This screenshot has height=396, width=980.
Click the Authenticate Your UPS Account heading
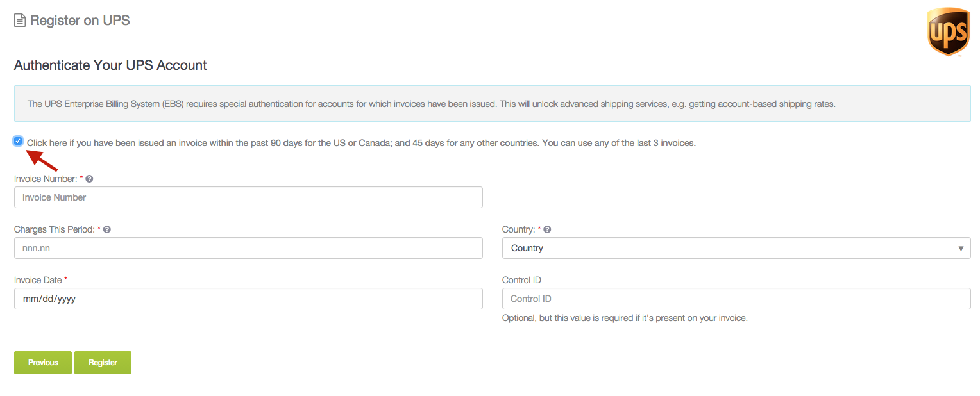pyautogui.click(x=110, y=65)
